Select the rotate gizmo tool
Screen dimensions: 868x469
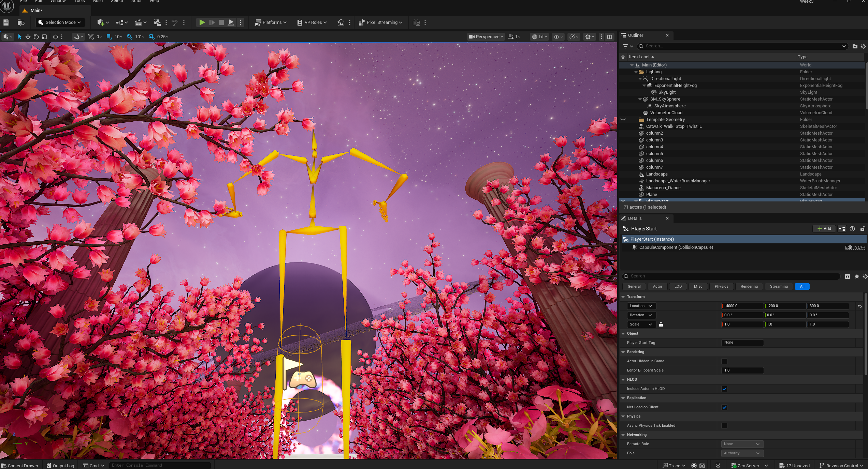coord(36,37)
